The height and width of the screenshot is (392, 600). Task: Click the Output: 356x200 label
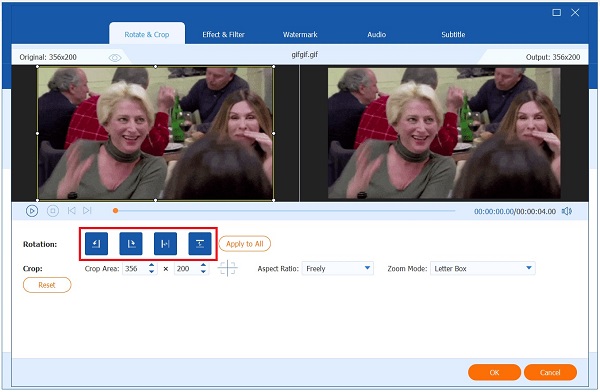(553, 57)
